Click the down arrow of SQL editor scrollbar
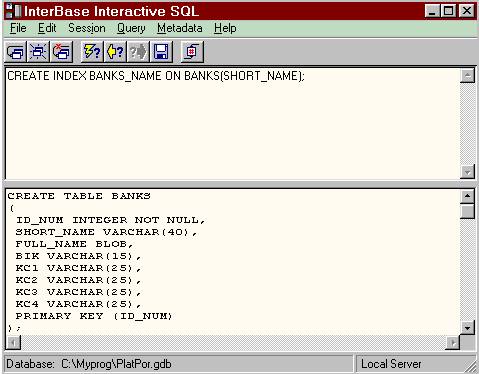Image resolution: width=479 pixels, height=374 pixels. coord(467,172)
